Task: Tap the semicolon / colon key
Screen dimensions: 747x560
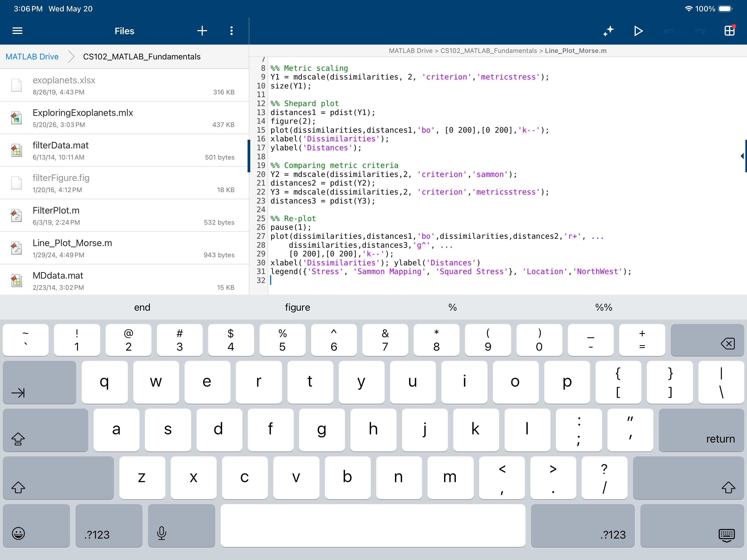Action: (578, 430)
